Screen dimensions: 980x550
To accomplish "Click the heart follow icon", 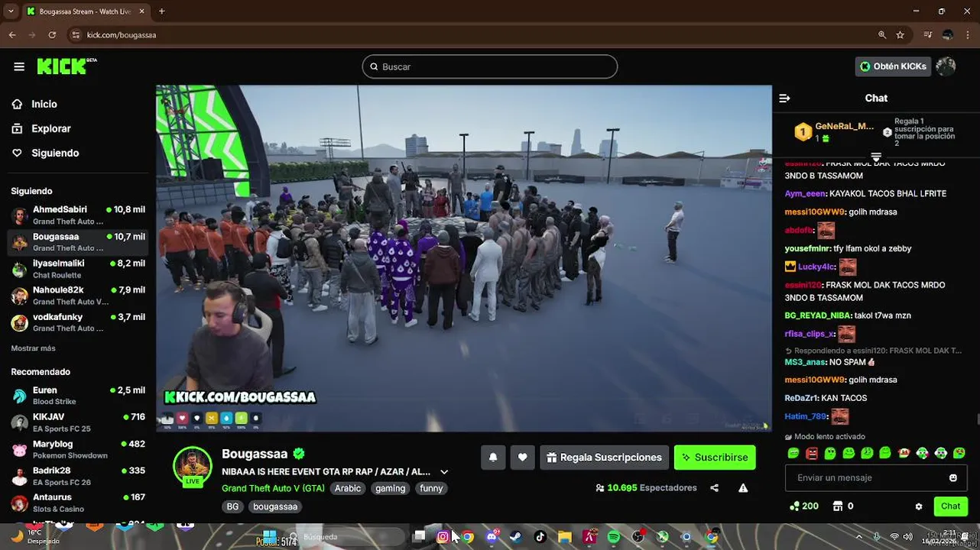I will coord(522,458).
